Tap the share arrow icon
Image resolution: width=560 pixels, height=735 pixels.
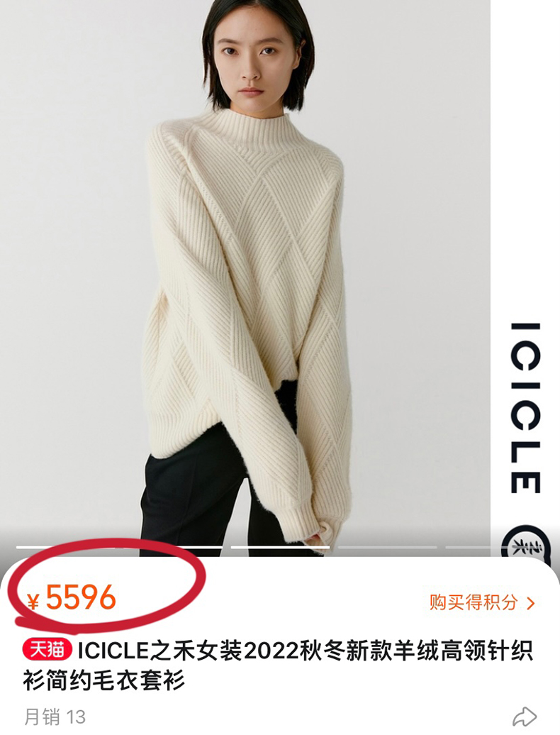[524, 717]
